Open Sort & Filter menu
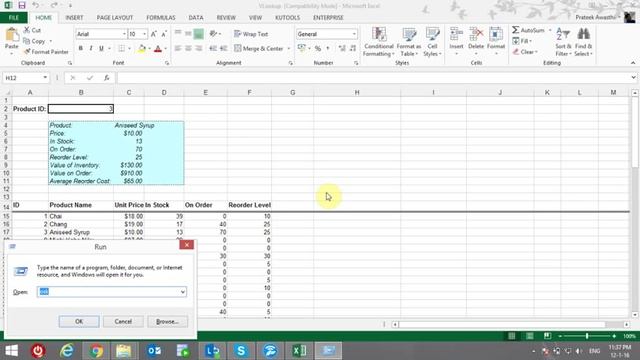The image size is (640, 360). [563, 42]
